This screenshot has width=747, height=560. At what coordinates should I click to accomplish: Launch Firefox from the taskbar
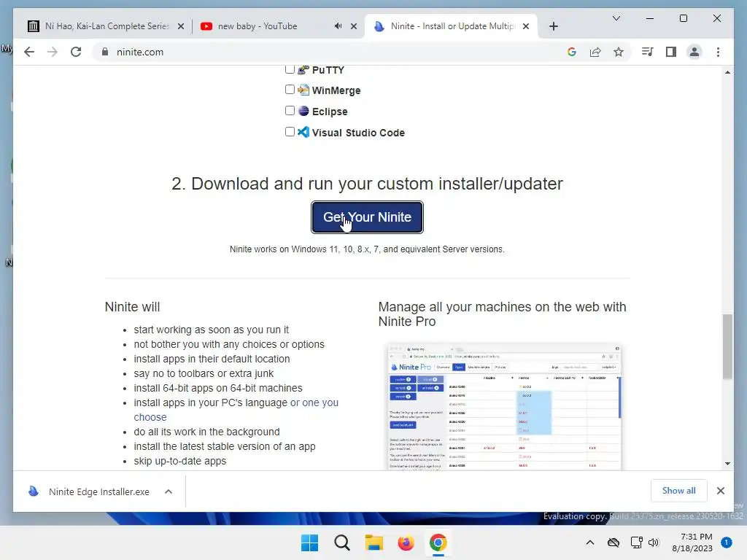point(406,542)
